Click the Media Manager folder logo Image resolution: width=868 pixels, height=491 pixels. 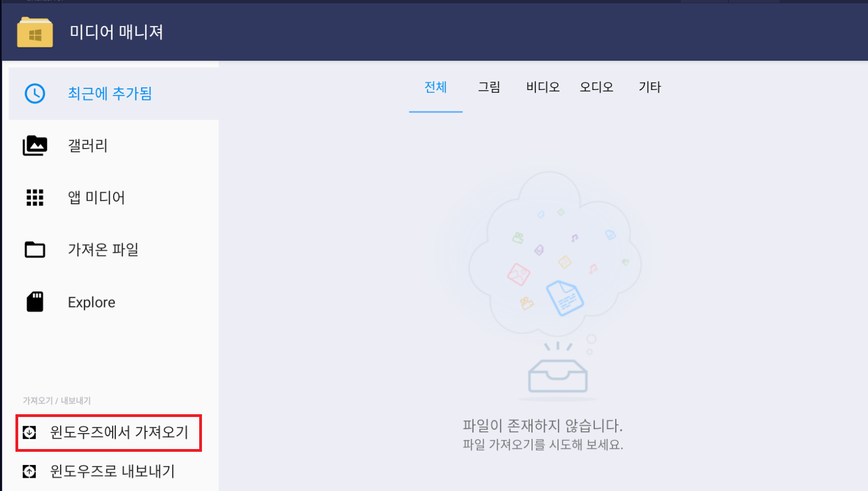click(35, 32)
